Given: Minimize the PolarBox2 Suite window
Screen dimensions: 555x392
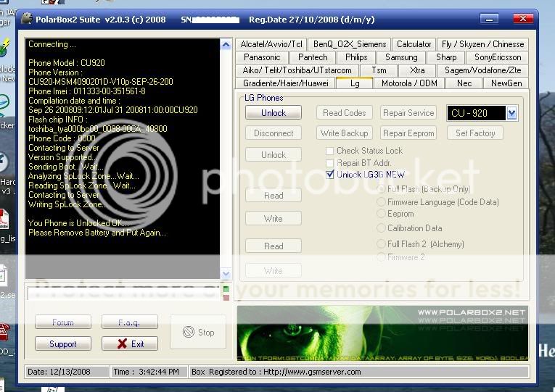Looking at the screenshot, I should (x=489, y=19).
